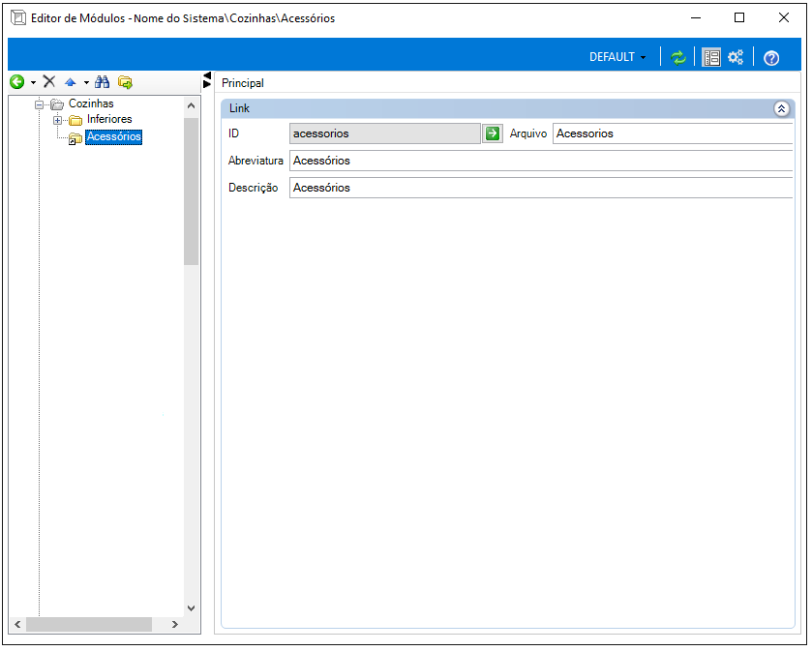Screen dimensions: 812x651
Task: Collapse the Cozinhas tree node
Action: (40, 104)
